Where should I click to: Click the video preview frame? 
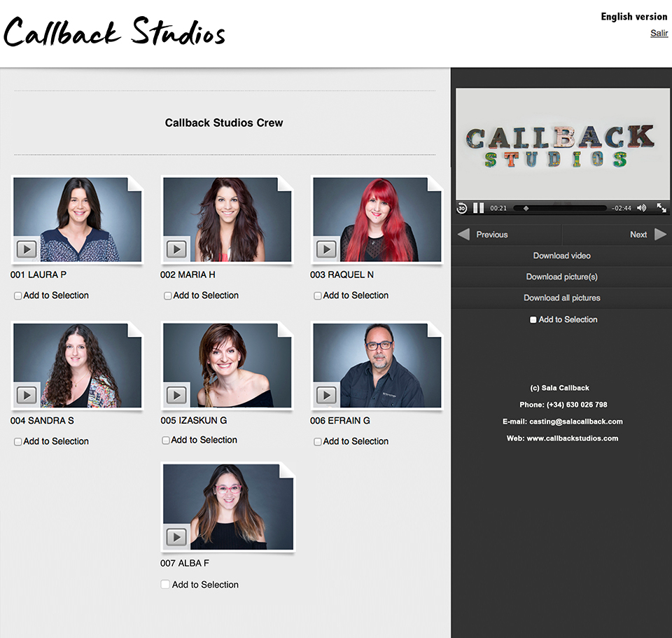(x=563, y=144)
